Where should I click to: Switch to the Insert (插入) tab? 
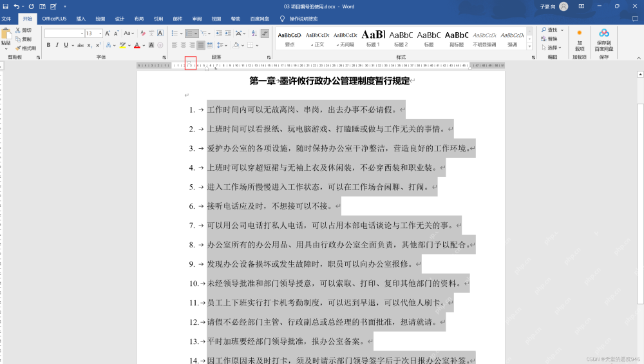[x=81, y=19]
